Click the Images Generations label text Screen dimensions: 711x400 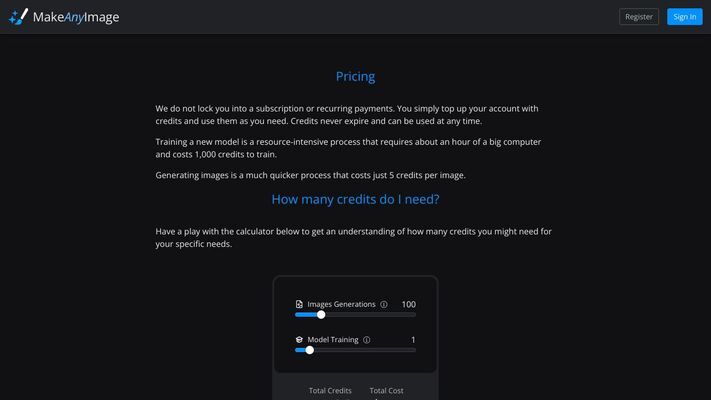coord(341,304)
